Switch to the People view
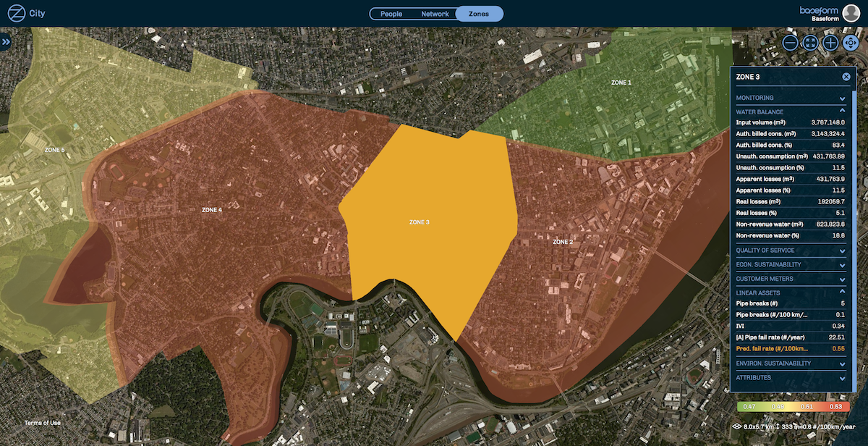This screenshot has width=868, height=446. tap(391, 14)
